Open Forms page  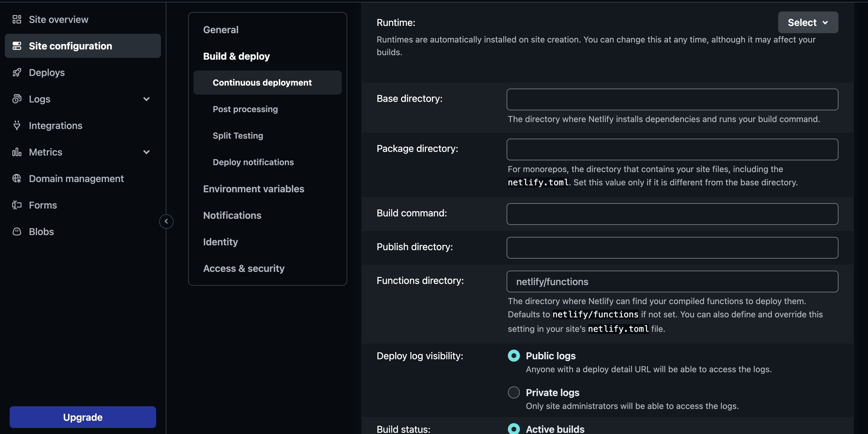point(83,205)
